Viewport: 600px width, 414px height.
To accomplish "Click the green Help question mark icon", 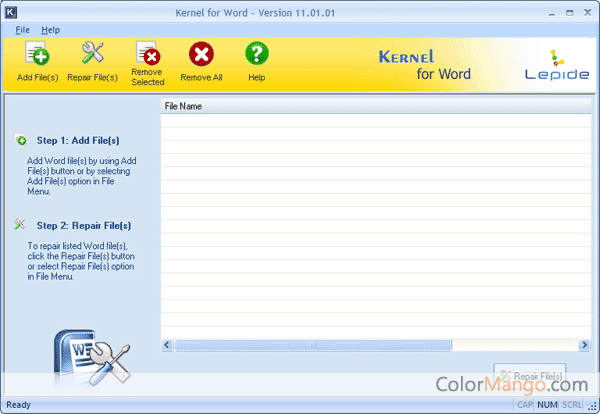I will click(257, 53).
